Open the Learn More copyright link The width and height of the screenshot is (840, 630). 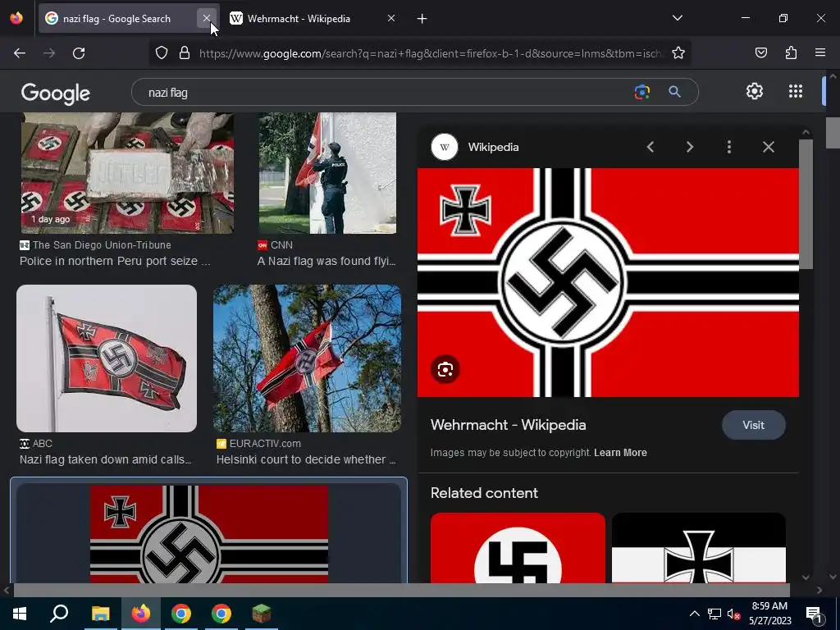620,453
